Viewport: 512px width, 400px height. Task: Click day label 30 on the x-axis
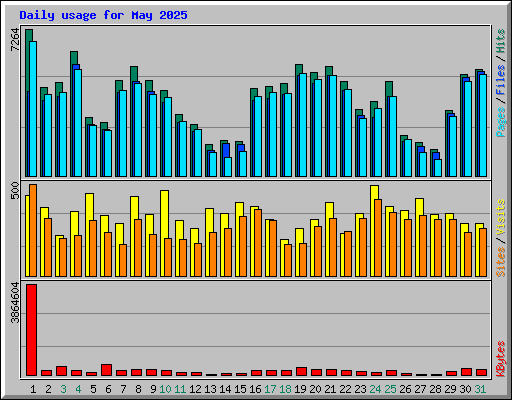pos(465,389)
